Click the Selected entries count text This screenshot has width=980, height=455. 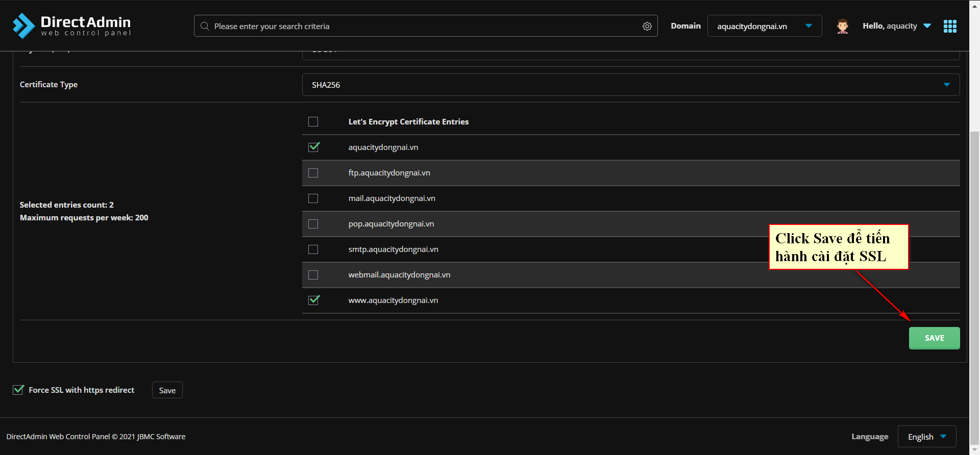click(x=66, y=205)
